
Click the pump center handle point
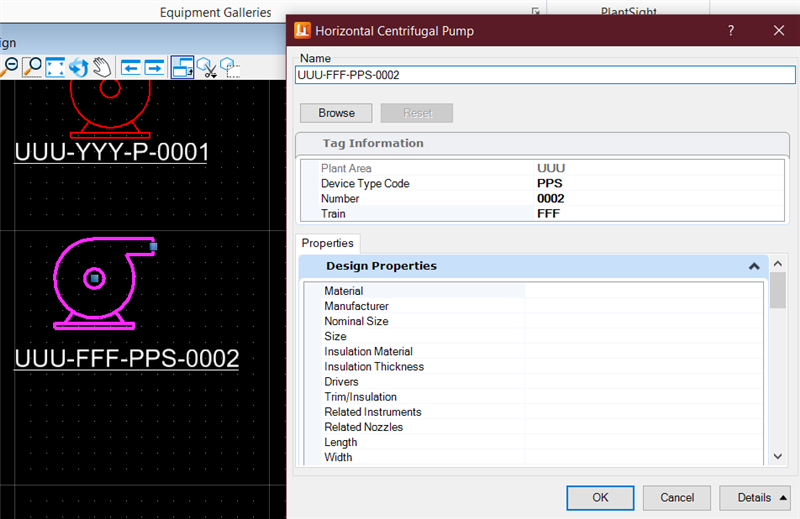[94, 279]
